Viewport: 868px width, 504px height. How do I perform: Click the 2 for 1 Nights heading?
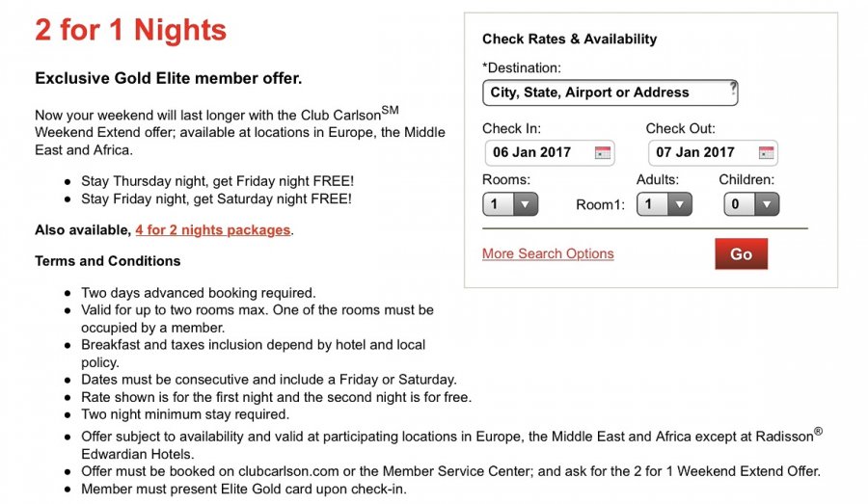click(x=131, y=30)
